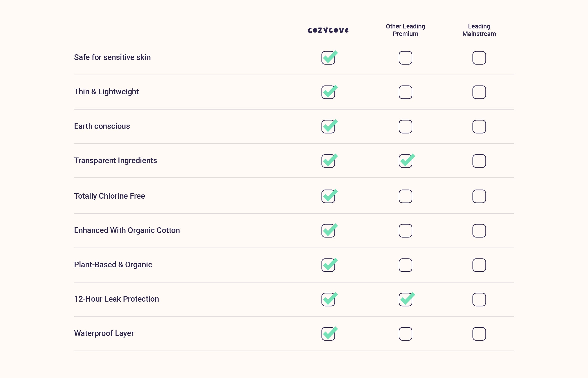
Task: Uncheck cozycove's Safe for sensitive skin checkbox
Action: pyautogui.click(x=328, y=58)
